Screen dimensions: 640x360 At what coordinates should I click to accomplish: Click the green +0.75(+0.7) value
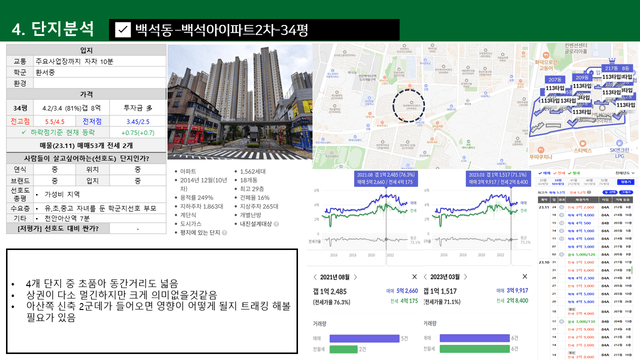(138, 133)
